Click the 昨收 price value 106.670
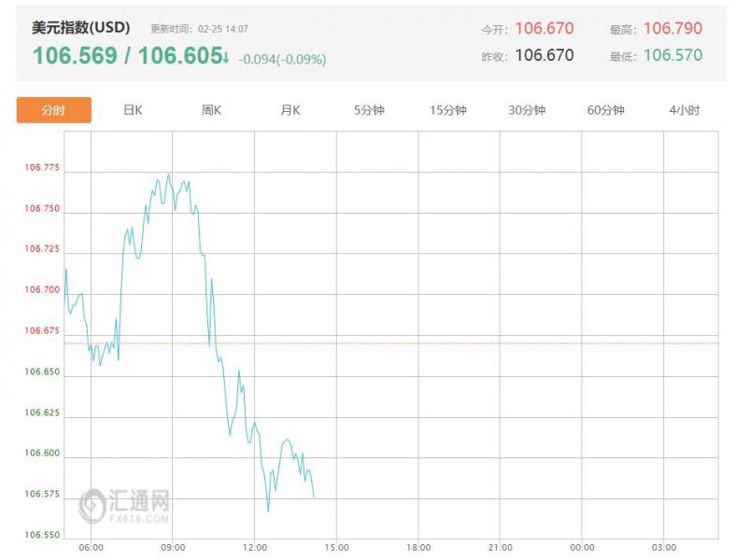The height and width of the screenshot is (560, 736). pyautogui.click(x=545, y=56)
